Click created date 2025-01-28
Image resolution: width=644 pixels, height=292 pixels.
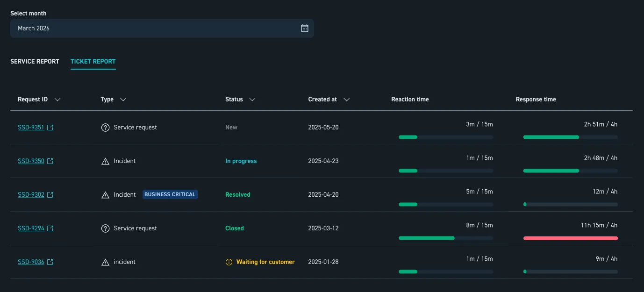pyautogui.click(x=323, y=262)
